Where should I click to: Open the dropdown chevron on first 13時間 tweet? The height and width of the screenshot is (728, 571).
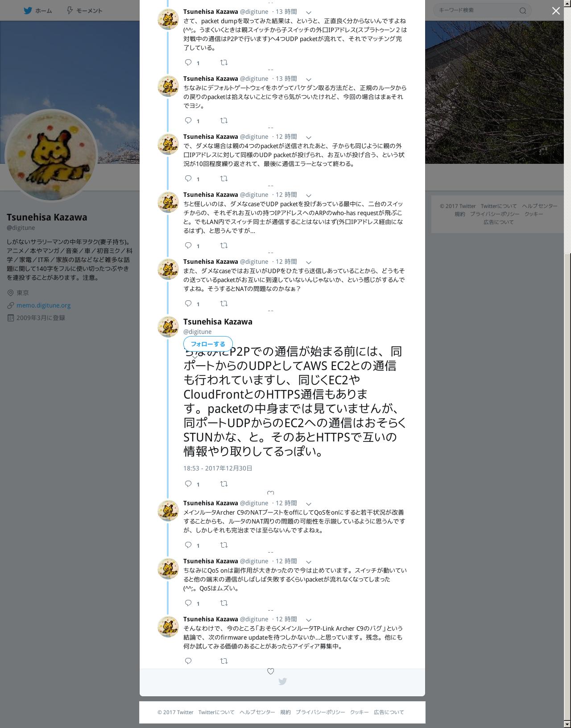(308, 12)
